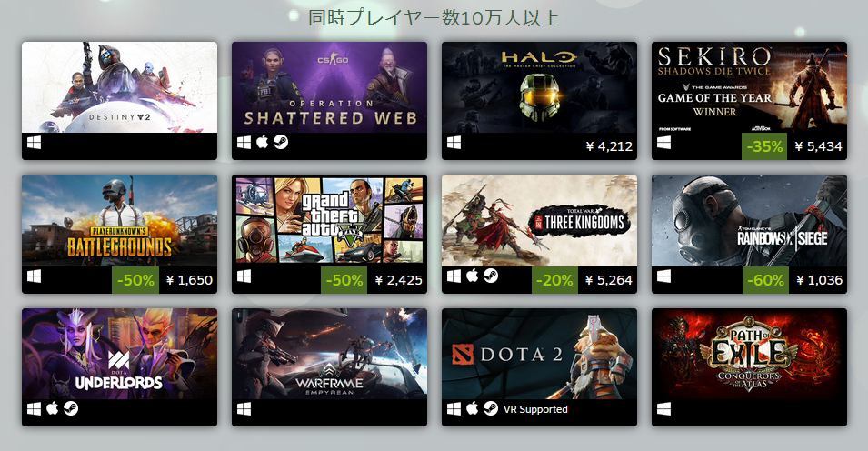The image size is (868, 451).
Task: Open the Grand Theft Auto V banner
Action: [329, 221]
